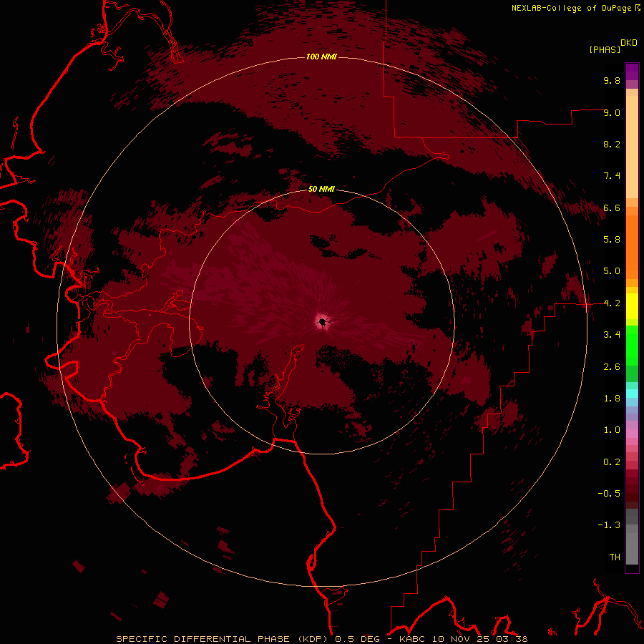The image size is (644, 644).
Task: Click the 6.6 legend value
Action: [612, 208]
